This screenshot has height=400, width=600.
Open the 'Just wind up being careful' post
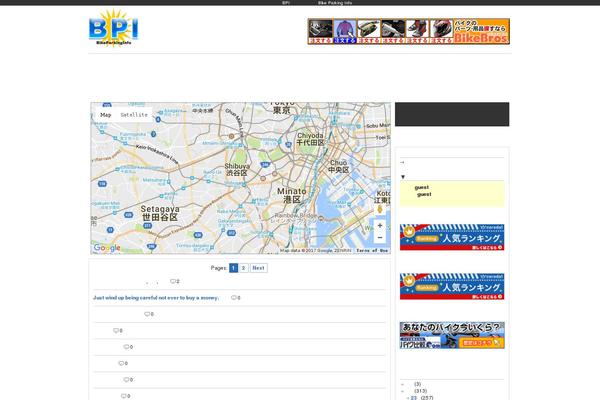click(156, 298)
